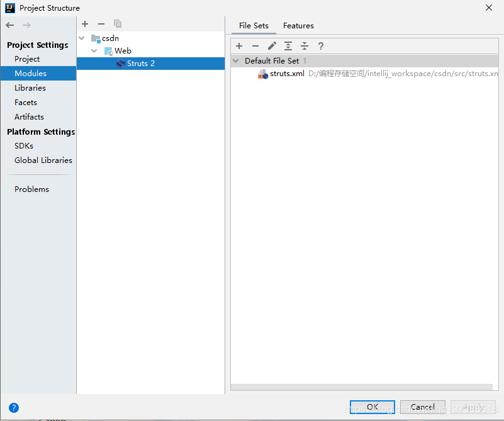The width and height of the screenshot is (504, 421).
Task: Click the Apply button
Action: (473, 407)
